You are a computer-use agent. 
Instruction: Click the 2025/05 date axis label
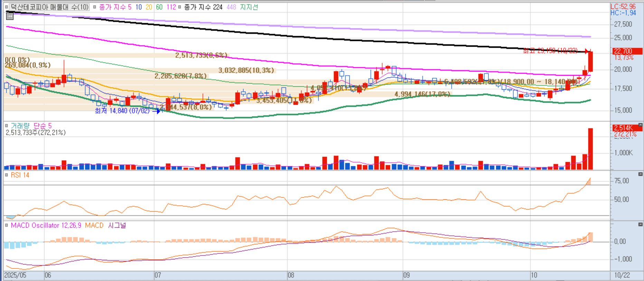click(16, 275)
